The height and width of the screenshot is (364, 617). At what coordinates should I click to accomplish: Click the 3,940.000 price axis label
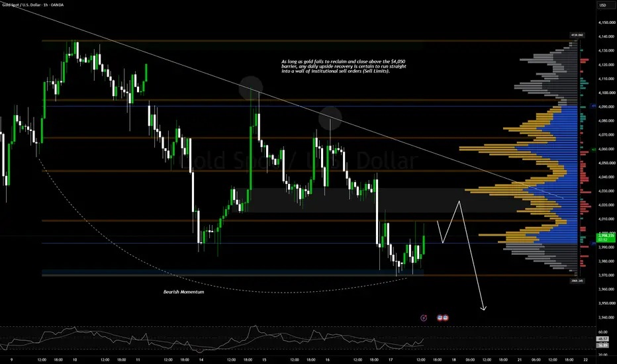[x=606, y=317]
